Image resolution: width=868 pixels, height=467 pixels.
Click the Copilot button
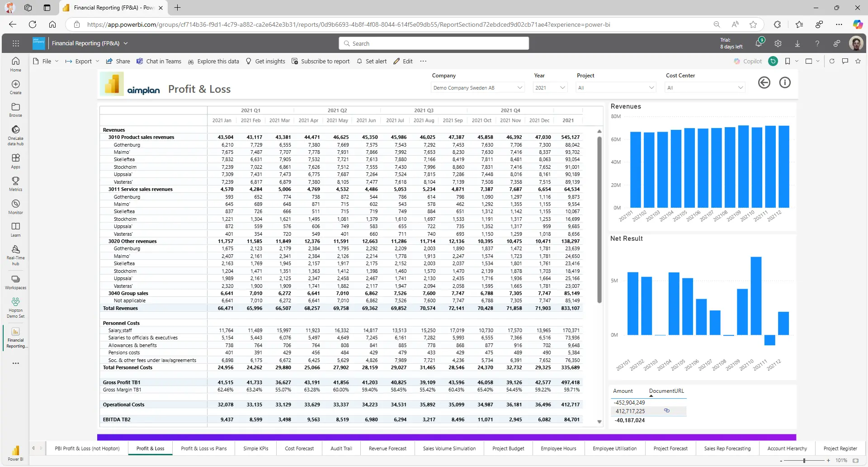[x=748, y=61]
